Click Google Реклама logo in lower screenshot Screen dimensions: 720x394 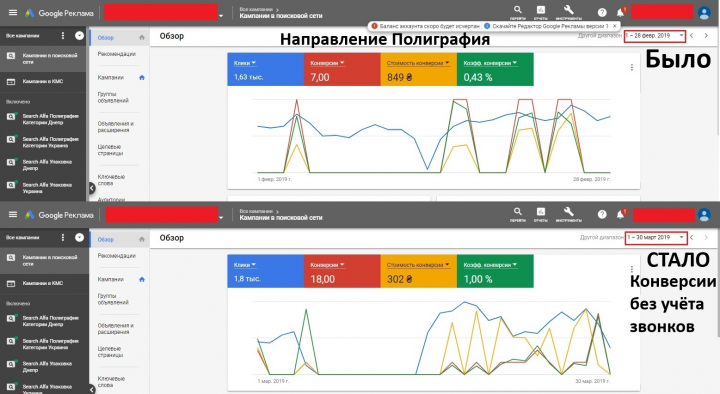tap(59, 214)
